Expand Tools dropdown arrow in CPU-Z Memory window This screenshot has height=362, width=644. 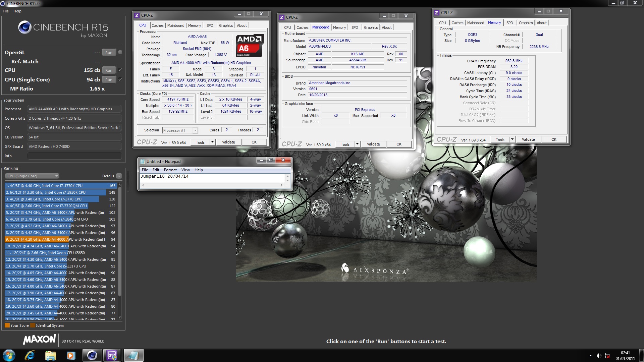click(512, 139)
